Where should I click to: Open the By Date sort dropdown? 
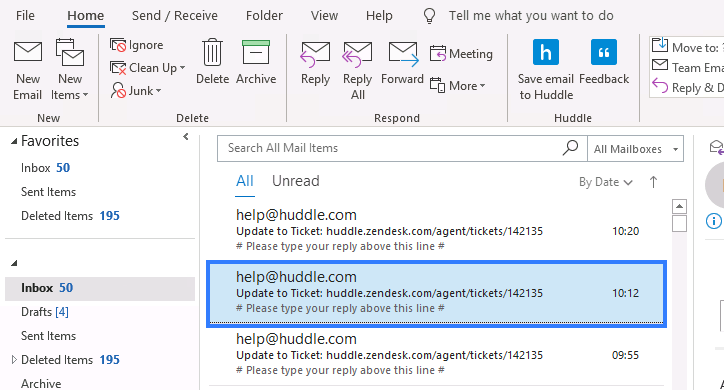[605, 182]
